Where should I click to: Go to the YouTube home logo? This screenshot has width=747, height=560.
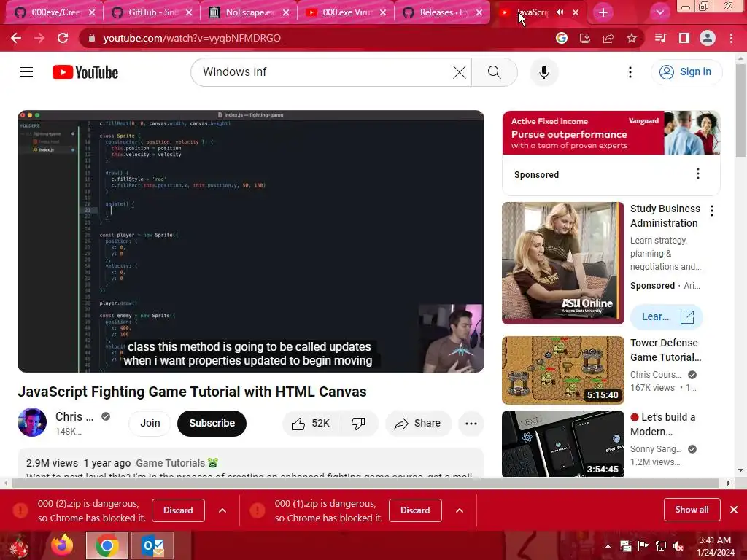tap(85, 72)
